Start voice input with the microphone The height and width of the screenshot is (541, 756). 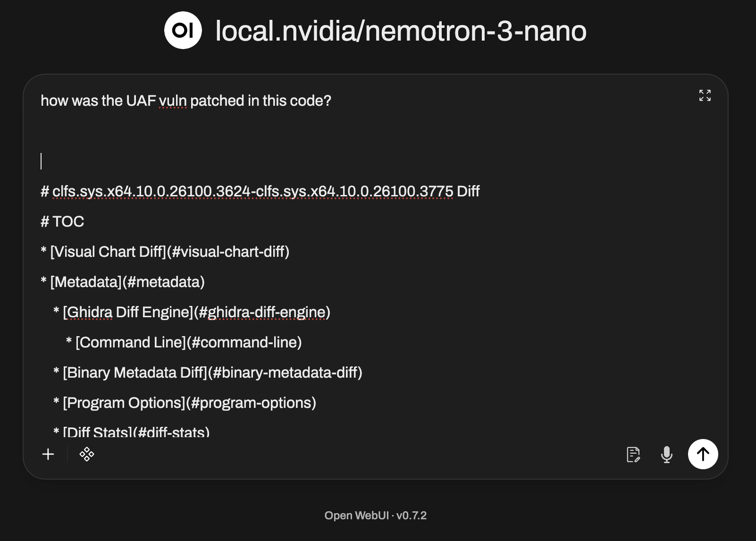coord(666,455)
